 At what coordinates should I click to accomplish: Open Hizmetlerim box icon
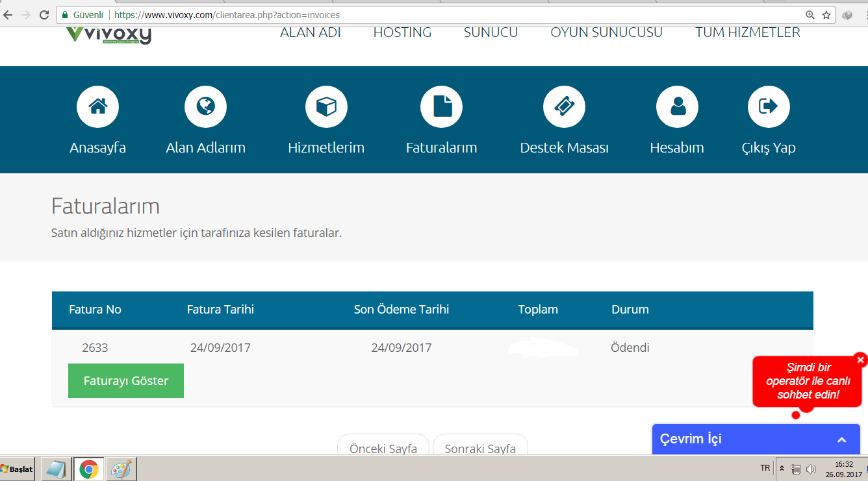pyautogui.click(x=326, y=106)
